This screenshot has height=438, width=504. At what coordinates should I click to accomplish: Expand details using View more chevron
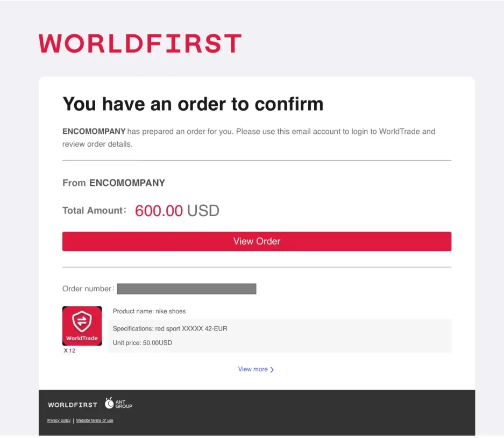272,370
